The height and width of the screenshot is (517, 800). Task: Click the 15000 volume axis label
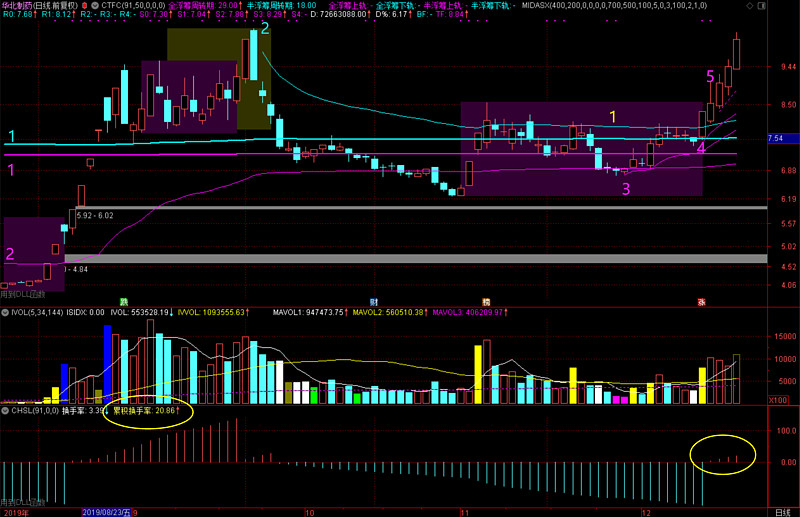[x=785, y=336]
